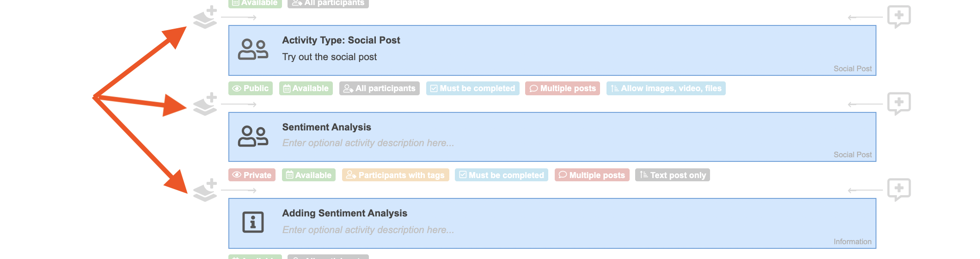Toggle the red Private visibility tag
This screenshot has width=980, height=259.
point(252,175)
